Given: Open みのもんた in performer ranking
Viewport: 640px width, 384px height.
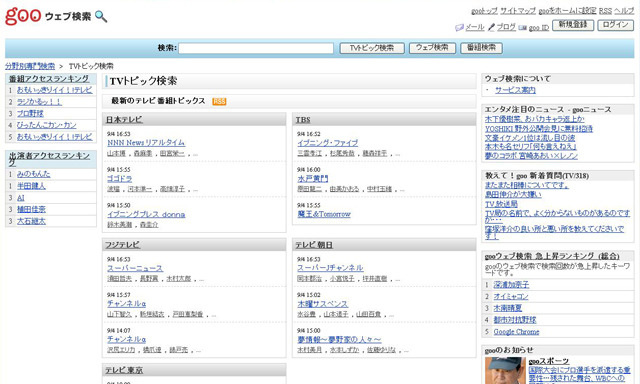Looking at the screenshot, I should click(33, 174).
